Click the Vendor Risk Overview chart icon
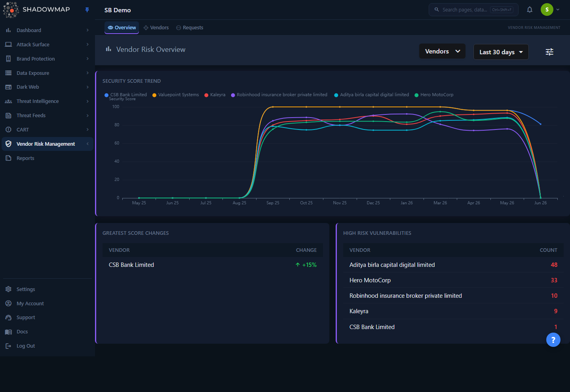This screenshot has height=392, width=570. (108, 49)
